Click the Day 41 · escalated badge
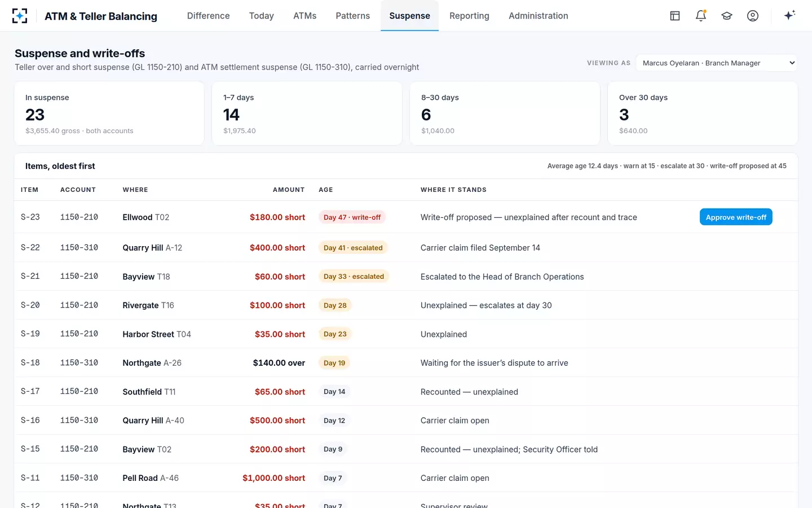This screenshot has height=508, width=812. pos(353,248)
